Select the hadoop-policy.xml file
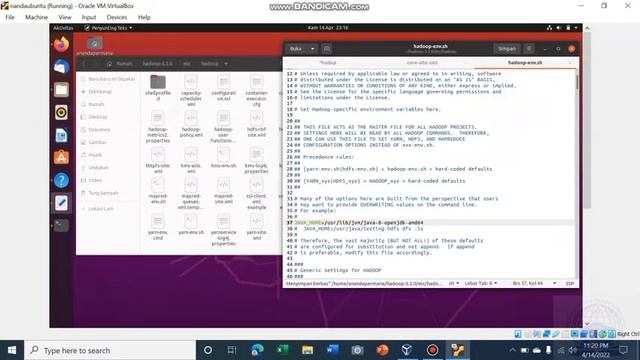The image size is (640, 360). (191, 124)
